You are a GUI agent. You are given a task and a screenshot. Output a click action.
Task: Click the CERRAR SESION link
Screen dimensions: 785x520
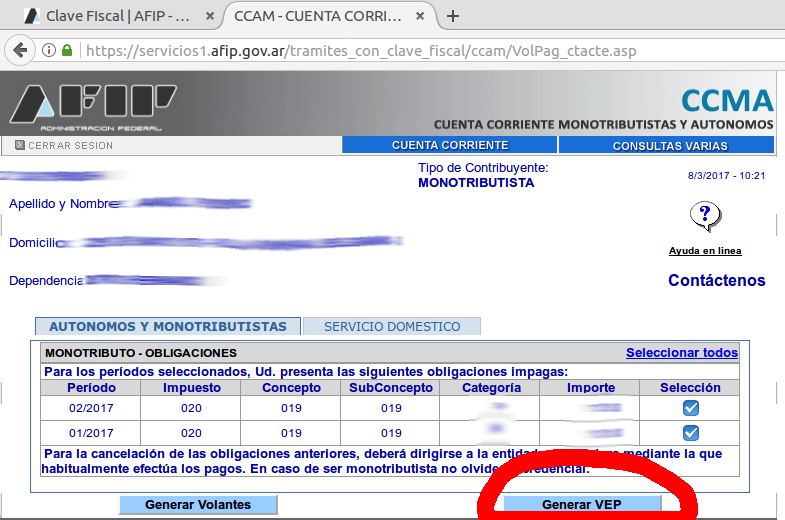(70, 146)
